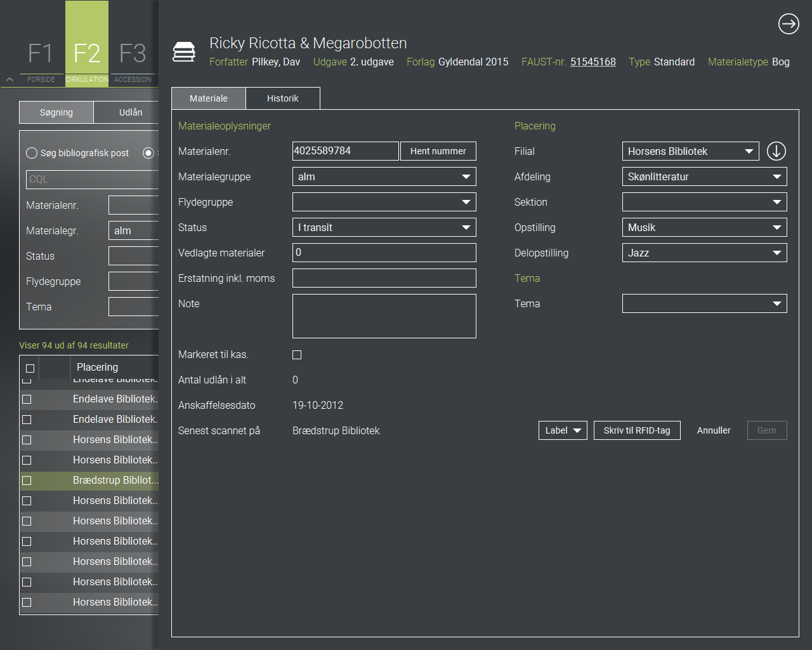Open the Flydegruppe dropdown in Materialeoplysninger
This screenshot has height=650, width=812.
tap(384, 202)
